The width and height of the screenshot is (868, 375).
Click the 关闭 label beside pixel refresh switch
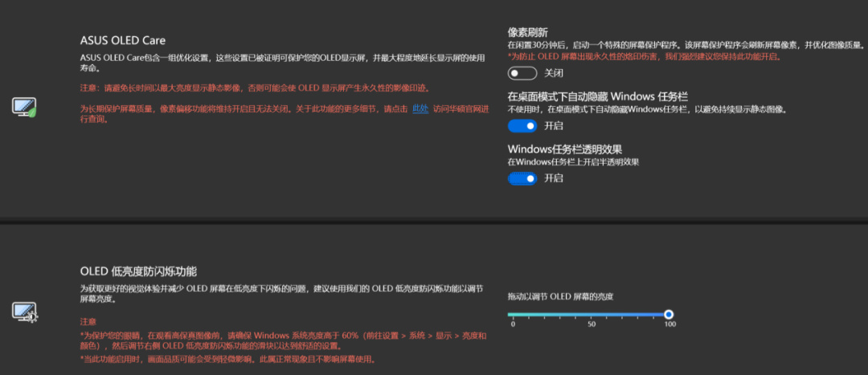pyautogui.click(x=554, y=73)
